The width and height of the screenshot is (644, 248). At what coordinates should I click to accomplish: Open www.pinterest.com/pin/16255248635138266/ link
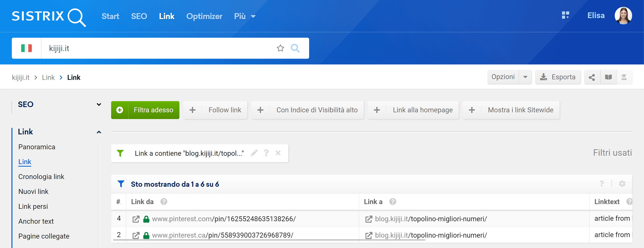(x=224, y=219)
